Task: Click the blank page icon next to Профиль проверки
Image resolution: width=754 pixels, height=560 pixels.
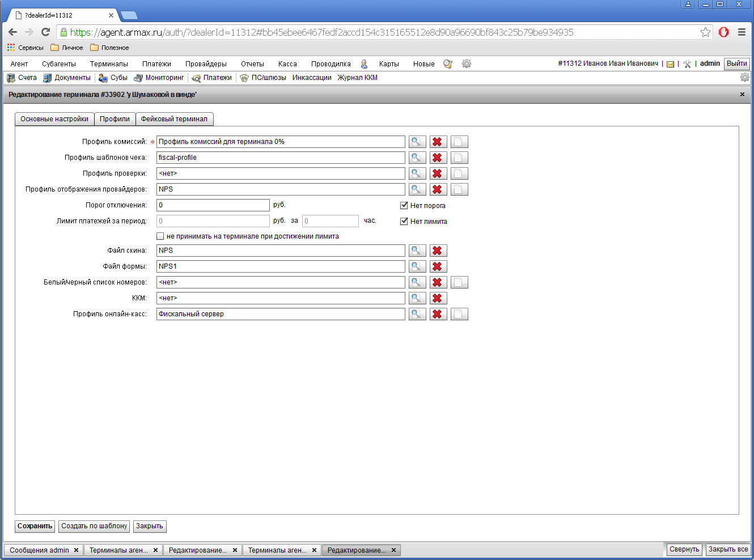Action: point(459,173)
